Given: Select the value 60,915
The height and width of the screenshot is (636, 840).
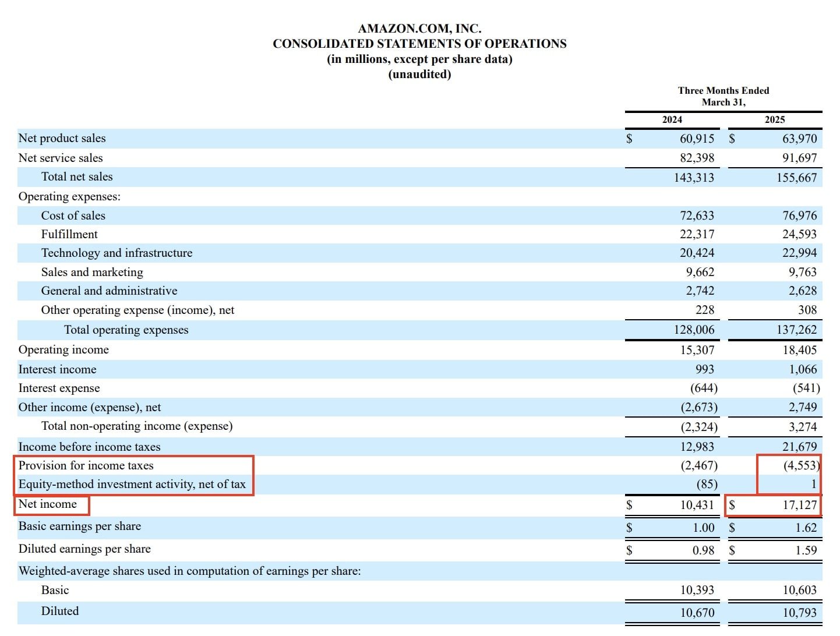Looking at the screenshot, I should [x=697, y=139].
